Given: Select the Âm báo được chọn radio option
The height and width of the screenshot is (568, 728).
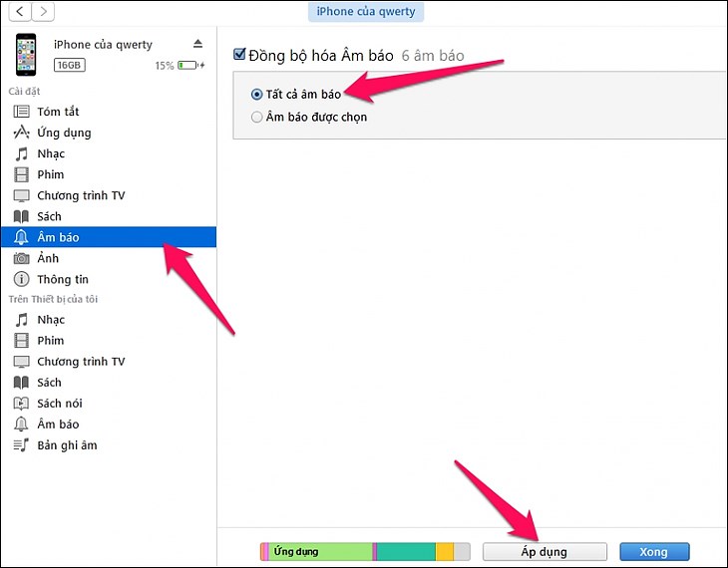Looking at the screenshot, I should click(x=257, y=117).
